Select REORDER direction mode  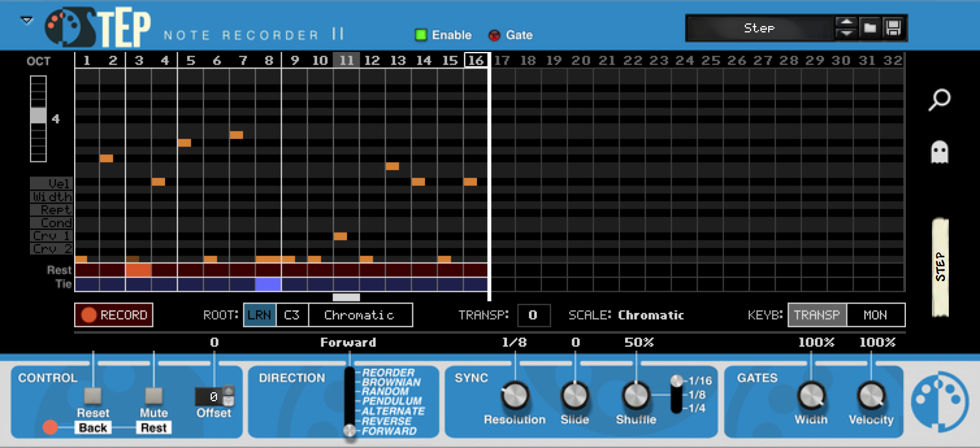[x=388, y=373]
